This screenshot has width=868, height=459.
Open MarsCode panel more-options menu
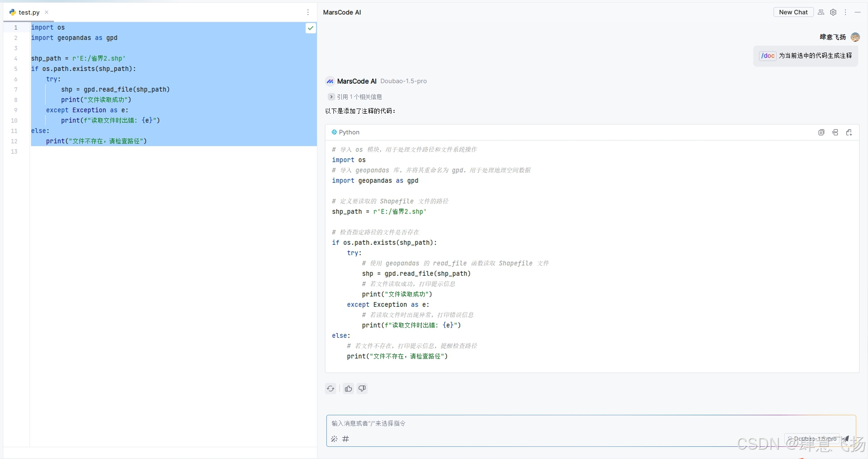[x=845, y=12]
